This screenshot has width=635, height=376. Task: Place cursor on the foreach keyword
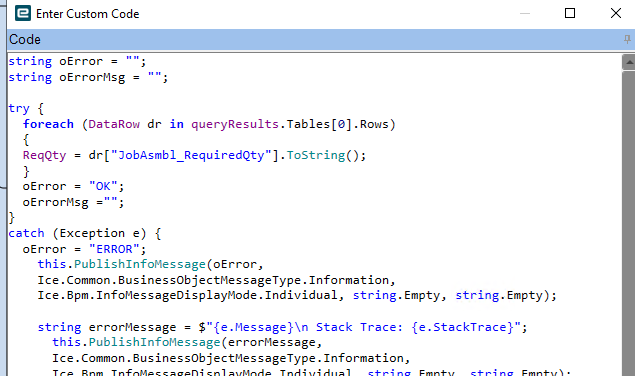click(48, 124)
